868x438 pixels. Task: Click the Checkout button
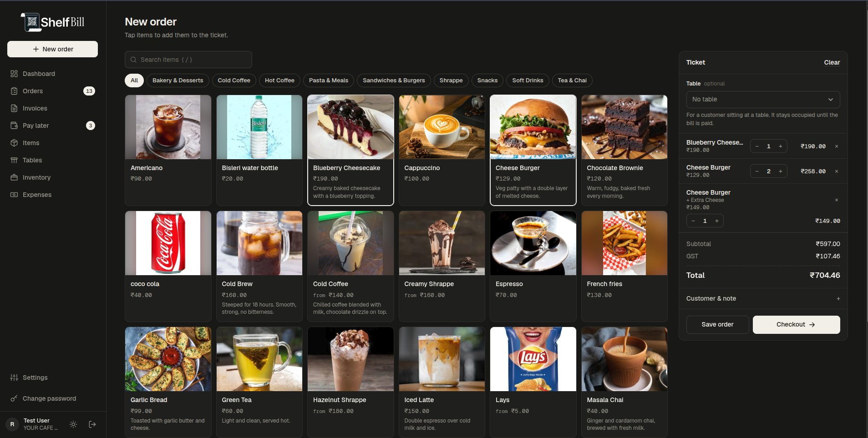[796, 325]
